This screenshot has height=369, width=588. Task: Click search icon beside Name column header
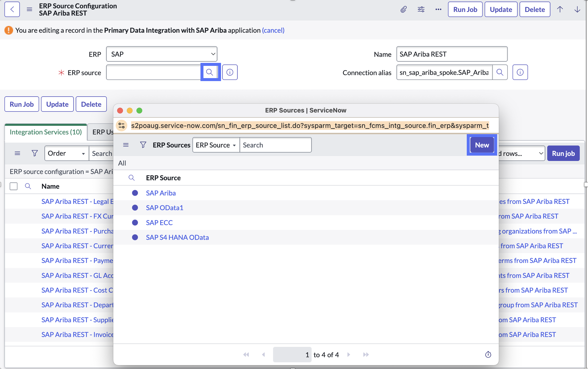pyautogui.click(x=28, y=186)
